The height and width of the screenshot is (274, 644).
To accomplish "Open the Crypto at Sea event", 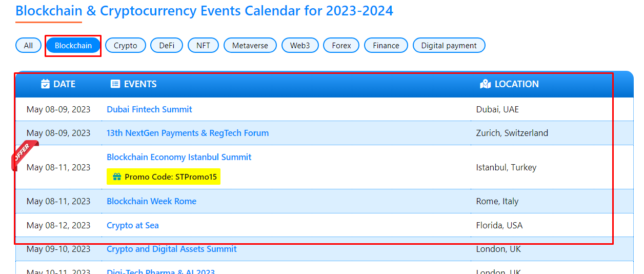I will 133,225.
